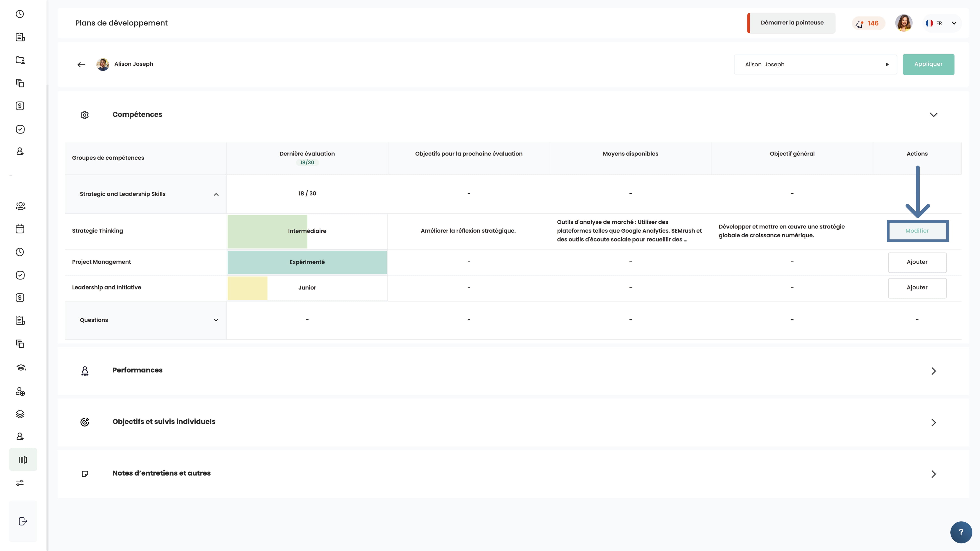Click the logout icon in the sidebar
Screen dimensions: 980x551
coord(23,521)
